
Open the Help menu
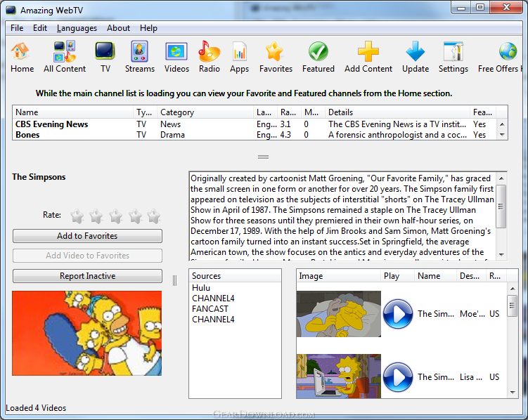148,28
